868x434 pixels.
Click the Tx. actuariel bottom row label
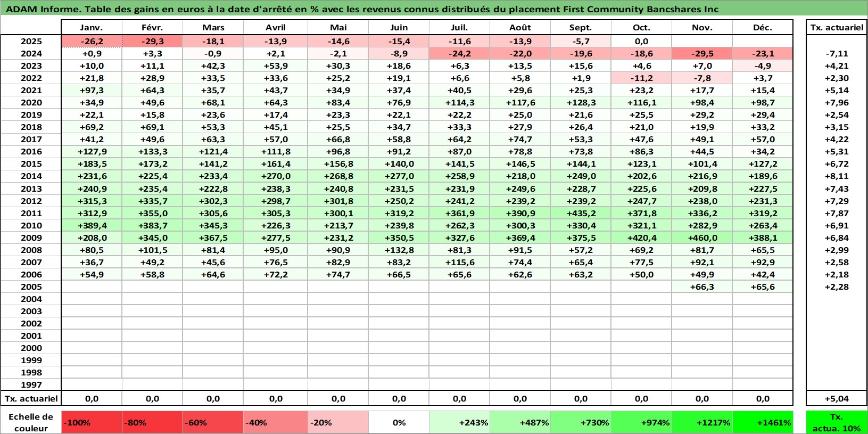point(31,399)
